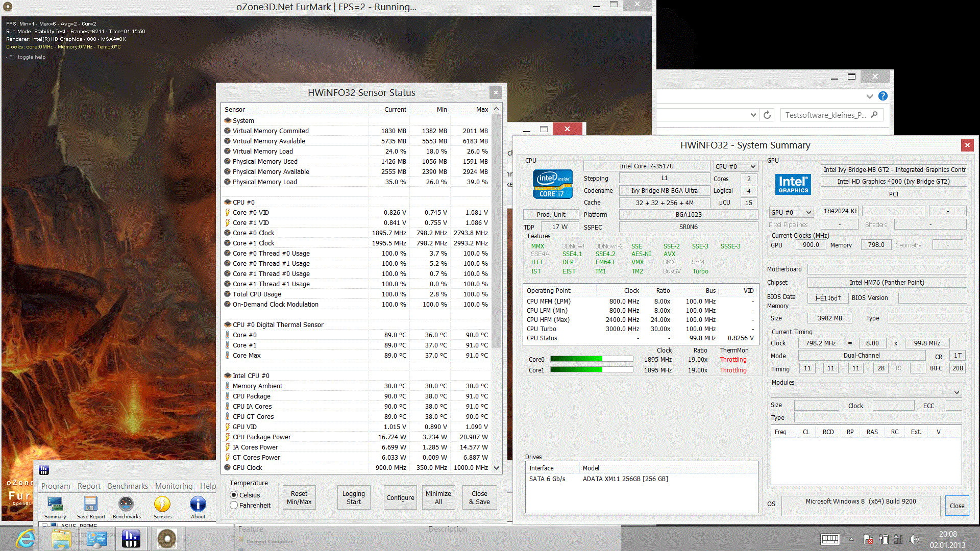Click the Reset Min/Max button
Image resolution: width=980 pixels, height=551 pixels.
[x=299, y=497]
